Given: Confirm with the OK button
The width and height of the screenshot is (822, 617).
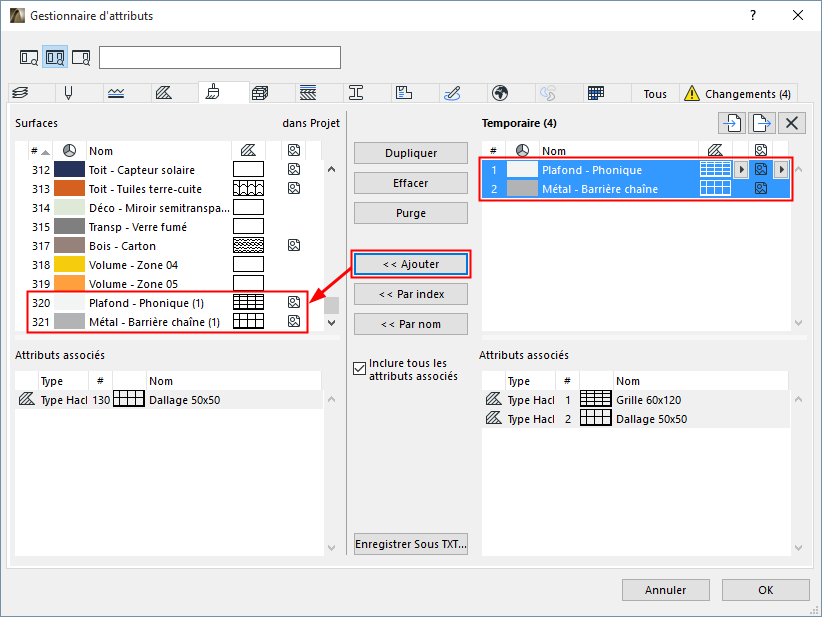Looking at the screenshot, I should [x=765, y=590].
